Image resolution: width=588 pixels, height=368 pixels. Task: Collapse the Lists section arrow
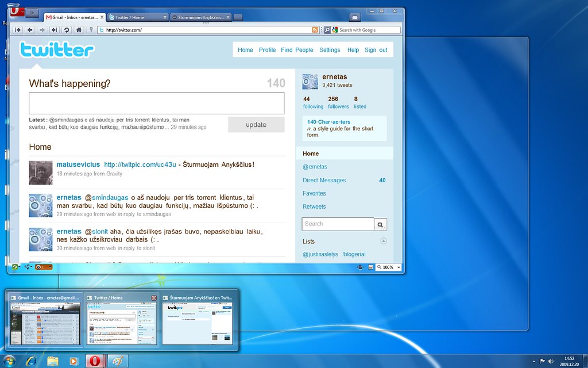383,241
